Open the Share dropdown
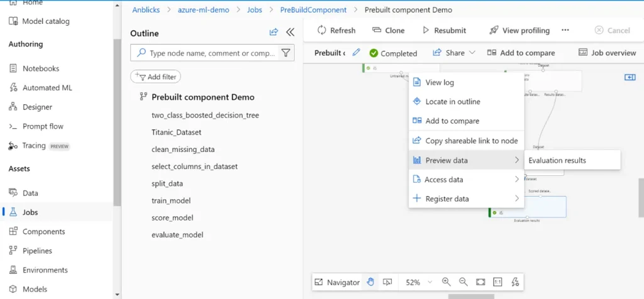Screen dimensions: 644x299 pos(454,53)
